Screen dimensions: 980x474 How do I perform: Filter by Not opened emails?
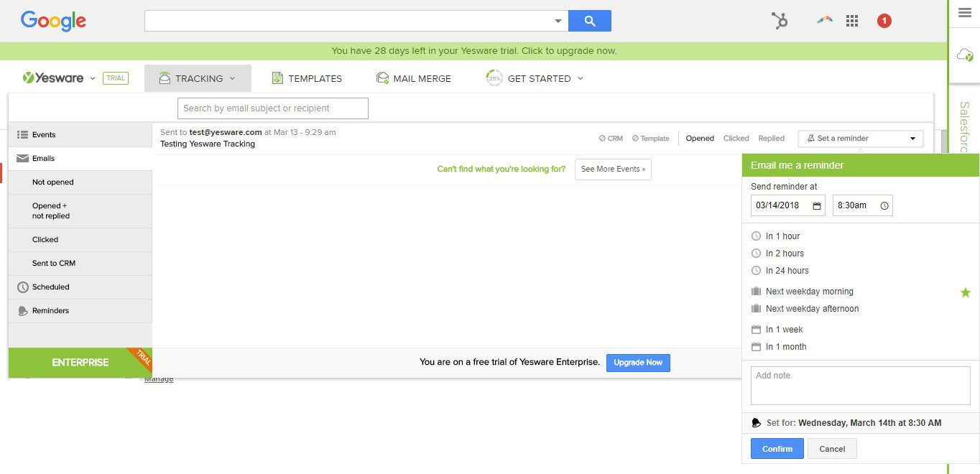[x=80, y=182]
